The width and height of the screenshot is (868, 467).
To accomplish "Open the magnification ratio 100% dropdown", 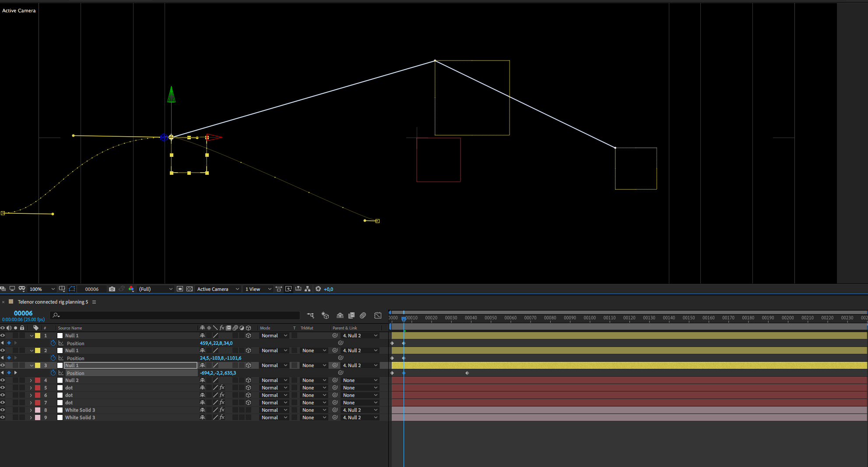I will click(42, 289).
